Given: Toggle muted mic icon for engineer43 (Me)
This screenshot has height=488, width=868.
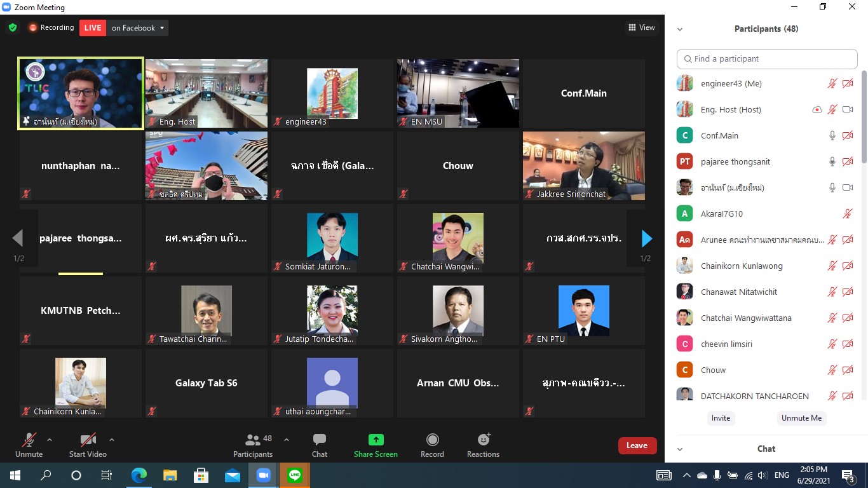Looking at the screenshot, I should pyautogui.click(x=832, y=83).
